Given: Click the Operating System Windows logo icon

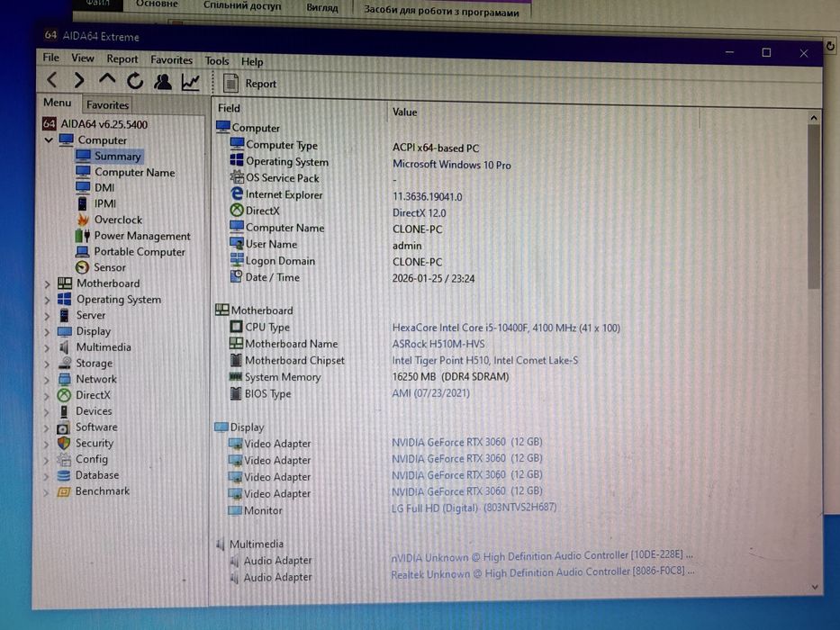Looking at the screenshot, I should click(236, 160).
